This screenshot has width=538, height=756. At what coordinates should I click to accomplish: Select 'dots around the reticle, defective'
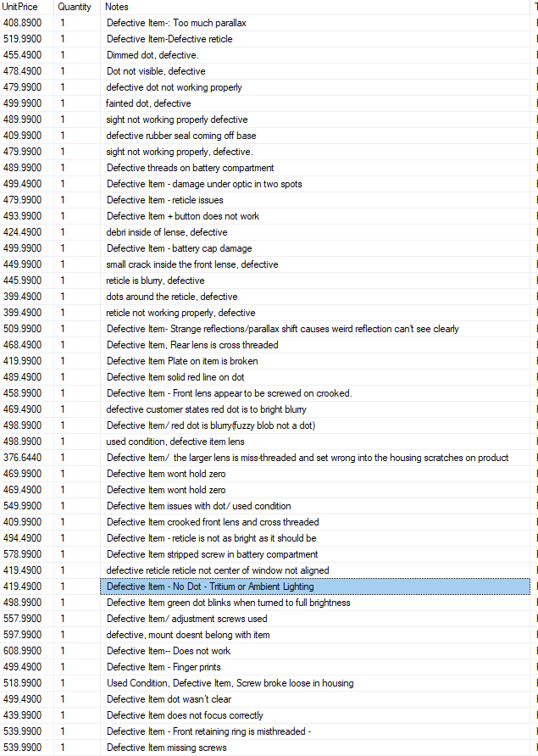[315, 297]
